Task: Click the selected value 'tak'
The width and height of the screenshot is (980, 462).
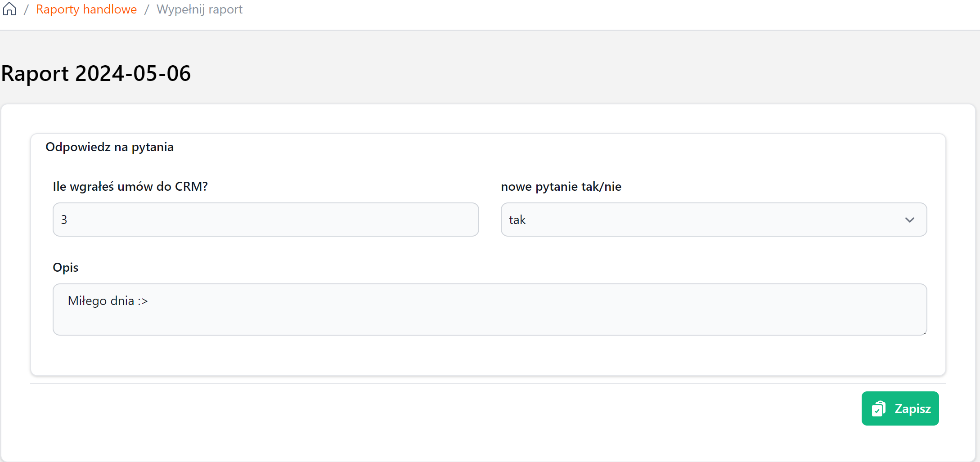Action: click(x=517, y=220)
